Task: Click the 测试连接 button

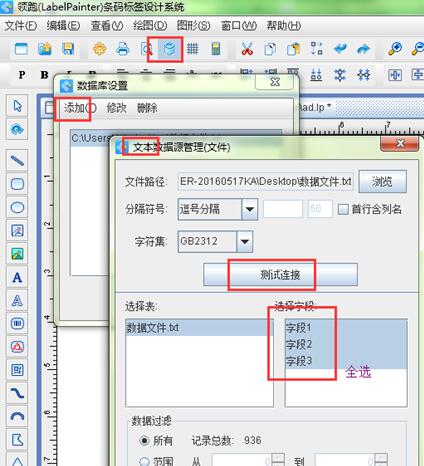Action: click(280, 275)
